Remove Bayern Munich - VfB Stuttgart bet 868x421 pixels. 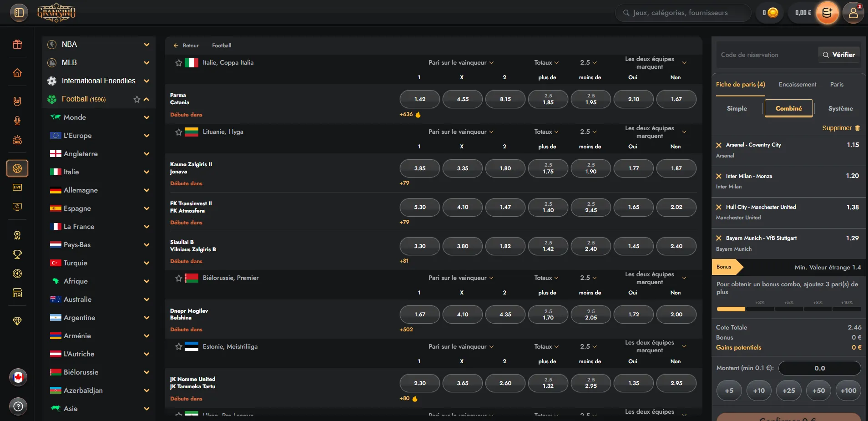point(719,238)
